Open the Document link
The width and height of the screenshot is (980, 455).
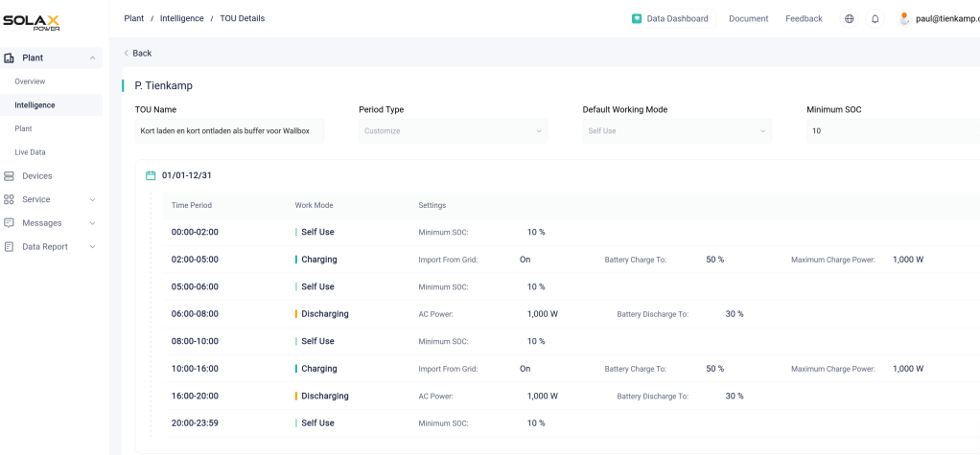[748, 18]
